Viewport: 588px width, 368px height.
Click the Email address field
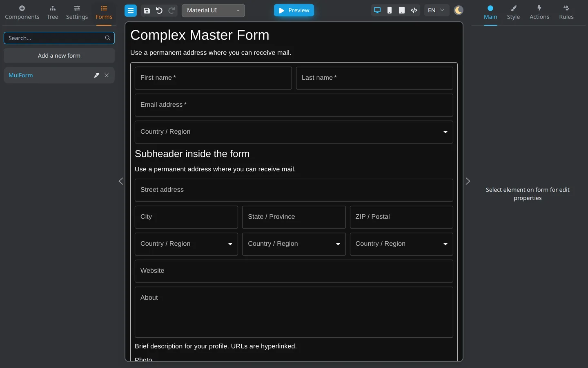point(294,105)
